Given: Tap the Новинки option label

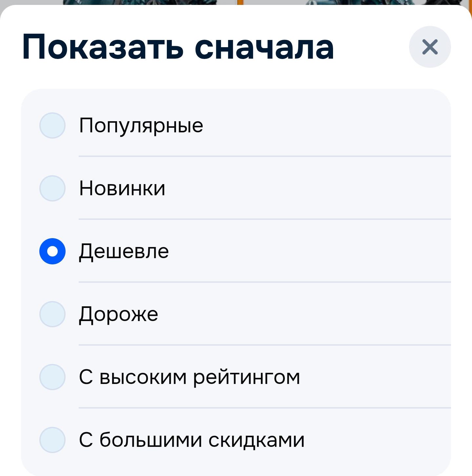Looking at the screenshot, I should point(122,188).
